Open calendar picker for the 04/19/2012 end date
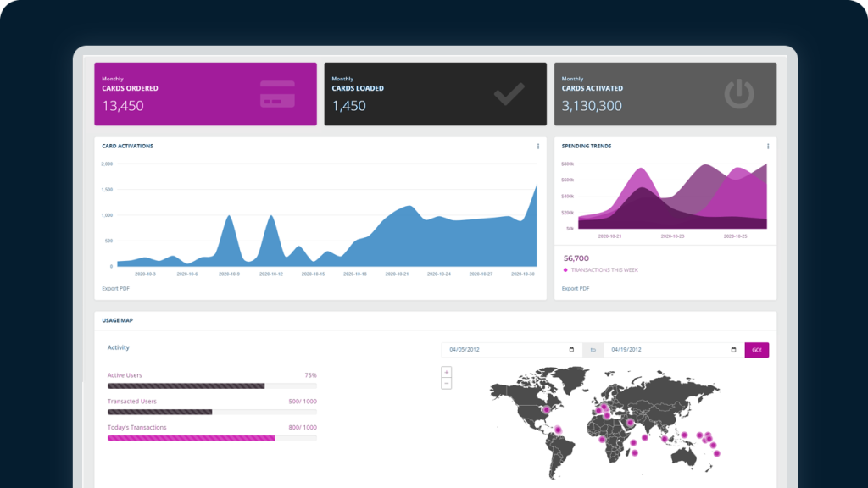This screenshot has width=868, height=488. [733, 350]
